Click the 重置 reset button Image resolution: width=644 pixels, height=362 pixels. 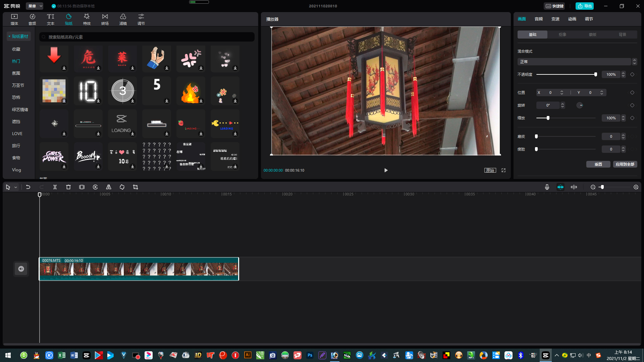pyautogui.click(x=598, y=164)
